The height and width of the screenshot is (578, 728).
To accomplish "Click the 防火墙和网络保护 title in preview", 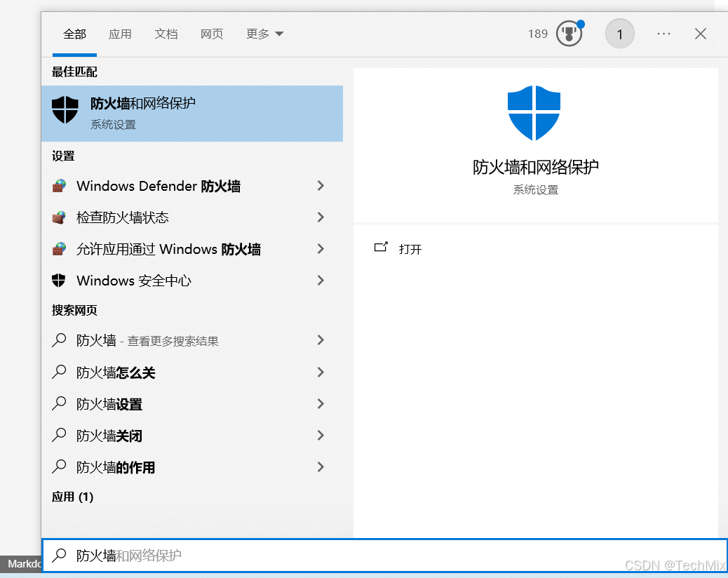I will click(x=535, y=167).
